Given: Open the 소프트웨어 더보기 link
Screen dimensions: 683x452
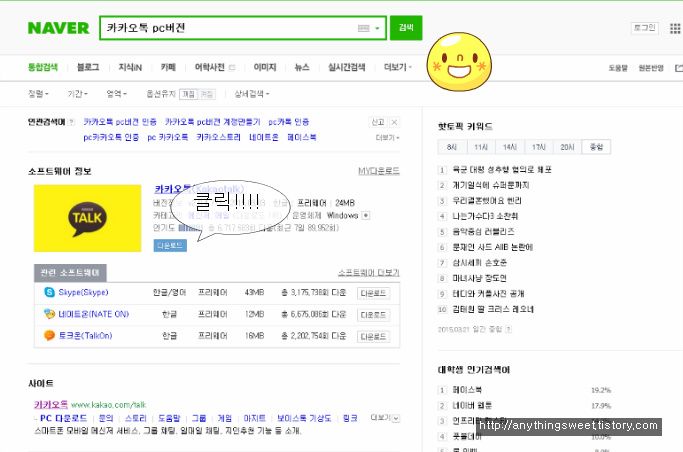Looking at the screenshot, I should click(x=369, y=273).
